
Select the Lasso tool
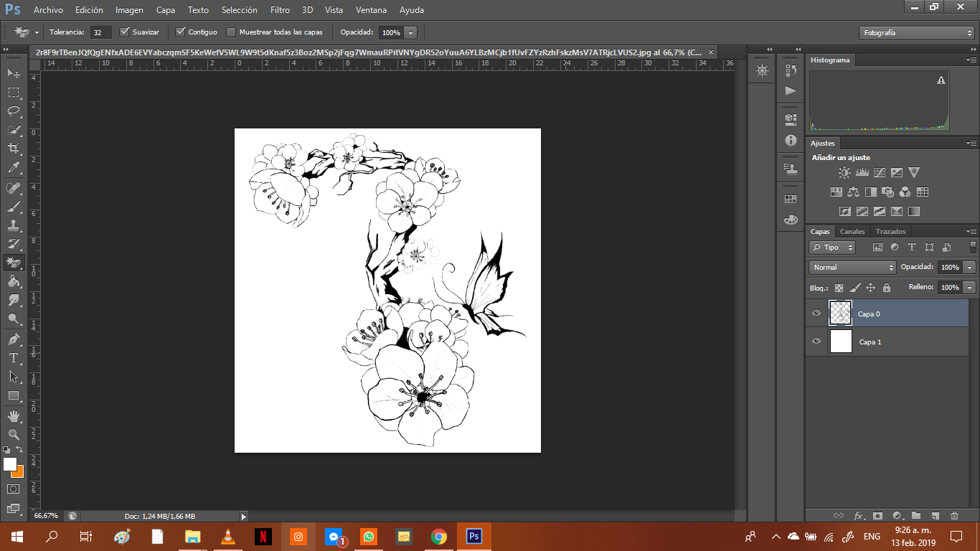pyautogui.click(x=14, y=111)
